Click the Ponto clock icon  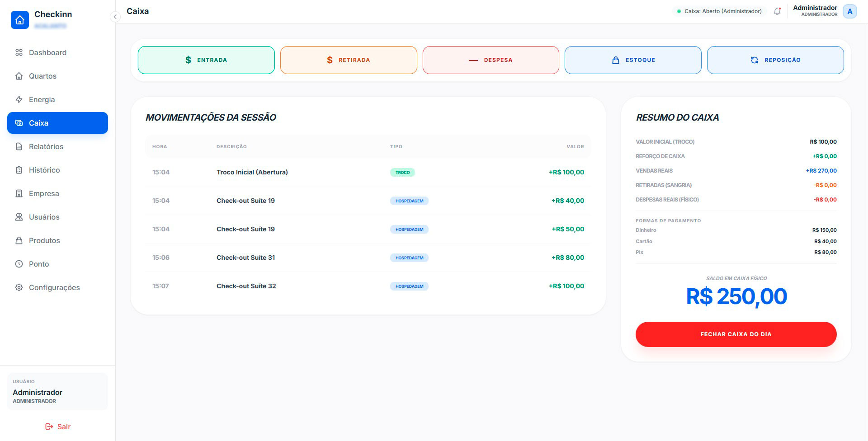click(x=19, y=264)
